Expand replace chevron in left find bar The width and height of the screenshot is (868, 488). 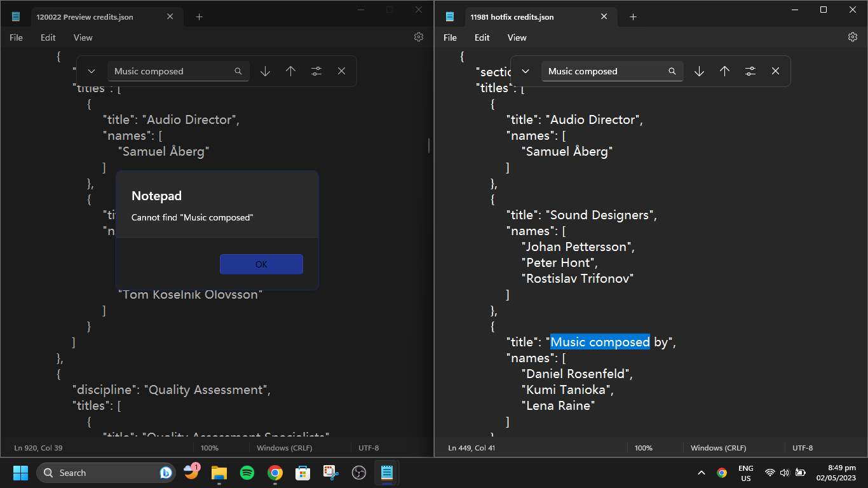92,71
